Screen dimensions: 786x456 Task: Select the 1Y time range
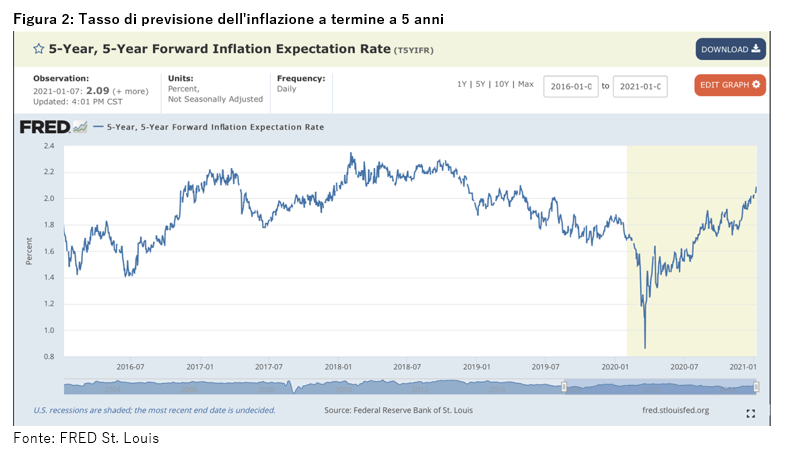pyautogui.click(x=462, y=84)
